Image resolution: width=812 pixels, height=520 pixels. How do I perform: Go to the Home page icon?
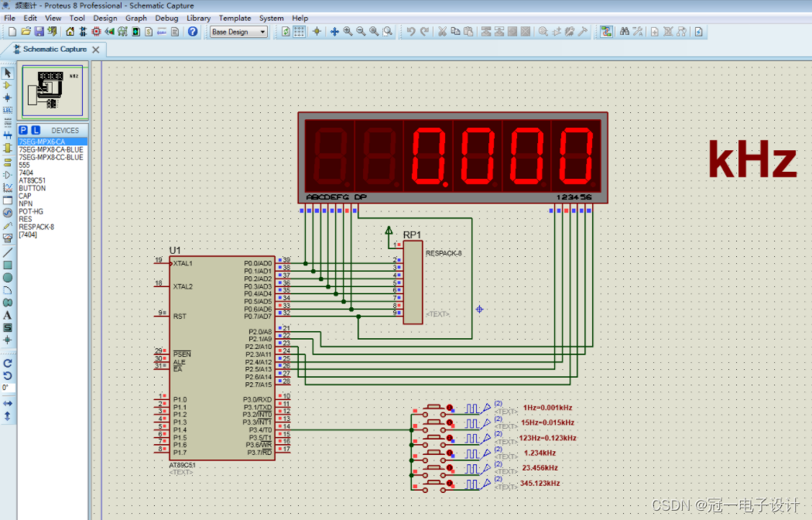click(x=70, y=32)
